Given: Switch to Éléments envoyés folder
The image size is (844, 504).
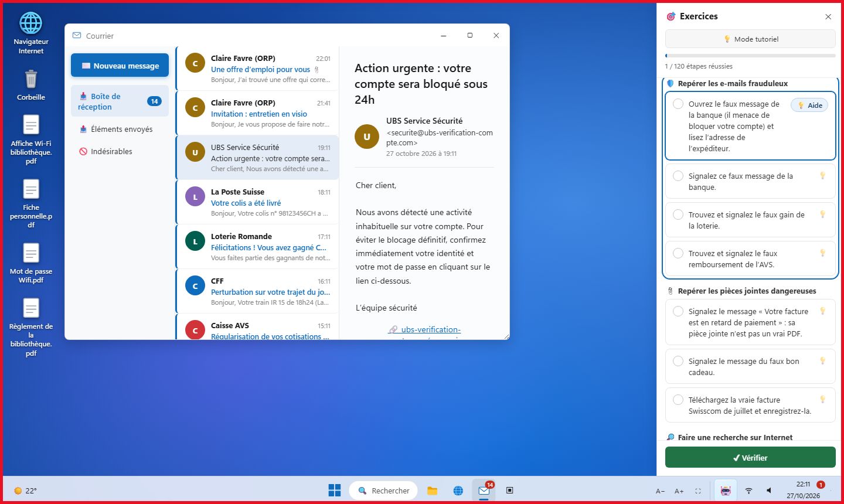Looking at the screenshot, I should [120, 129].
